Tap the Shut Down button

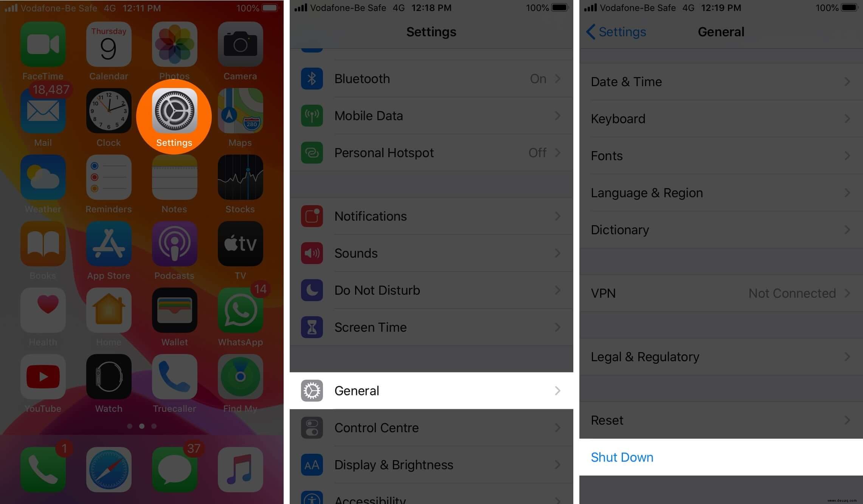click(622, 457)
